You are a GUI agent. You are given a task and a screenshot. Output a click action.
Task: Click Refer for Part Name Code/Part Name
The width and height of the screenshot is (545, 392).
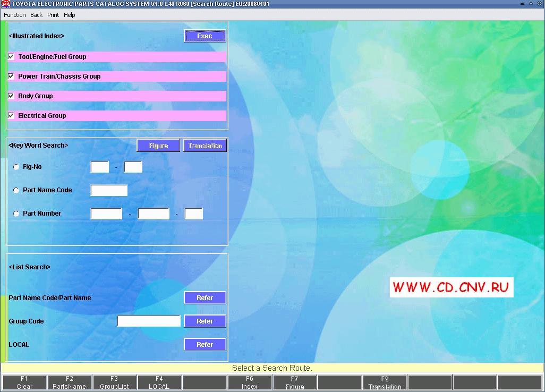point(205,298)
